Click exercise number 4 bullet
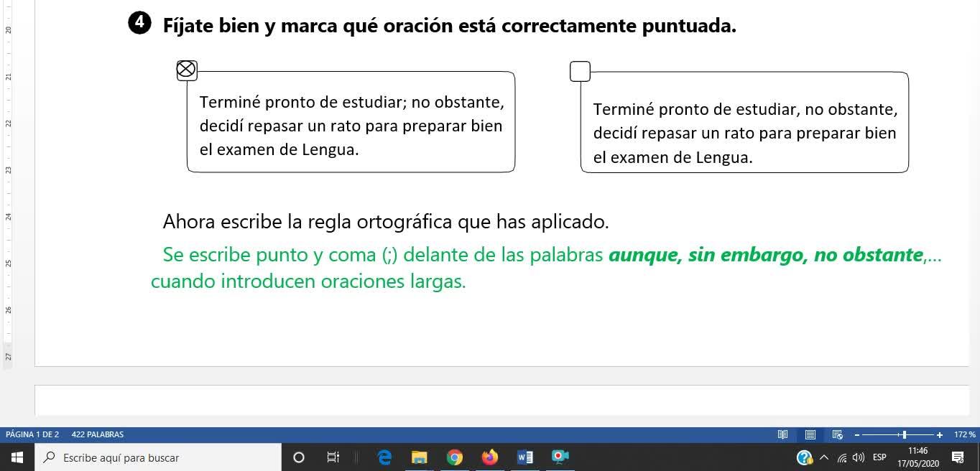Viewport: 980px width, 471px height. point(139,24)
